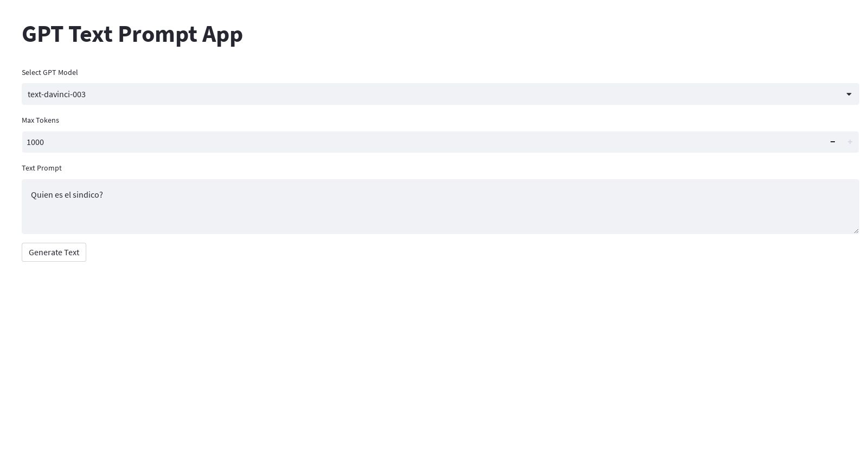Click the dropdown caret next to text-davinci-003
This screenshot has width=868, height=454.
click(x=848, y=94)
